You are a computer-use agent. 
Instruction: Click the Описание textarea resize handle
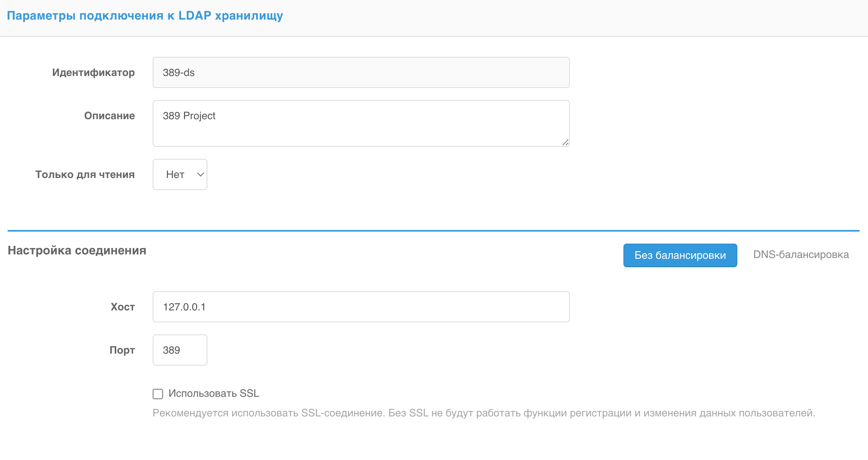565,142
